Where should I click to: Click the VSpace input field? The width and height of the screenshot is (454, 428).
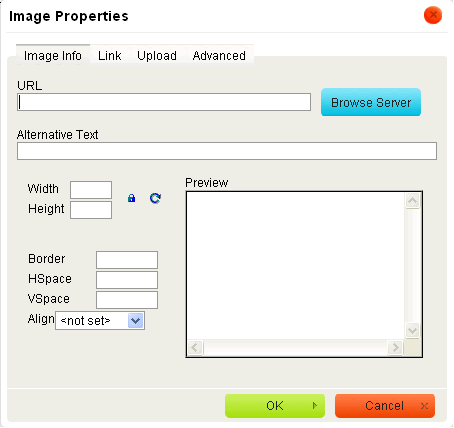(x=127, y=300)
